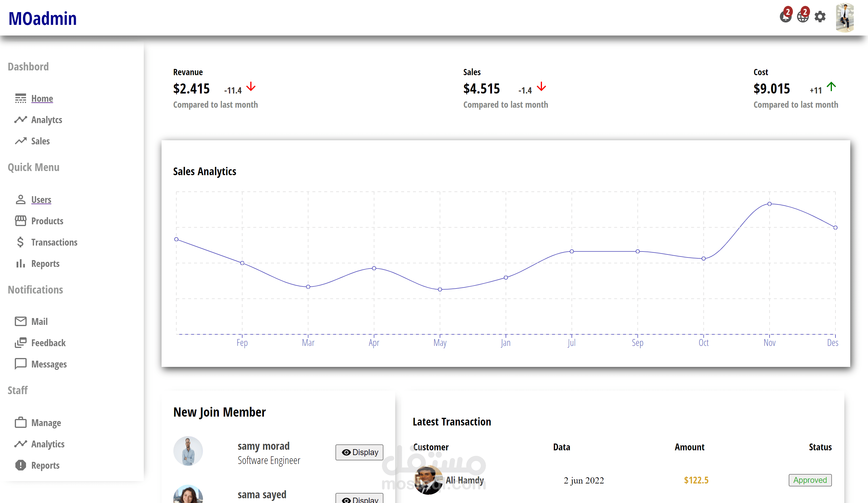Click the Feedback icon in sidebar
The width and height of the screenshot is (868, 503).
(20, 342)
